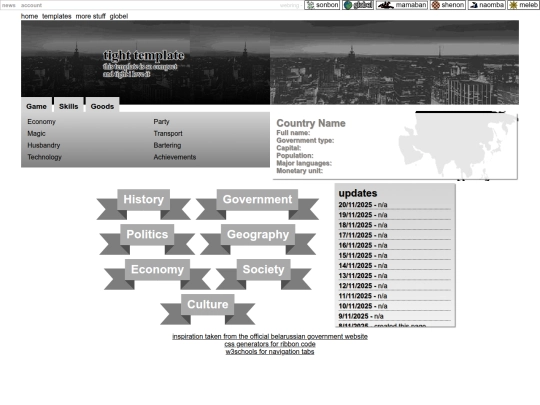The height and width of the screenshot is (405, 540).
Task: Click the city skyline banner image
Action: click(x=394, y=62)
